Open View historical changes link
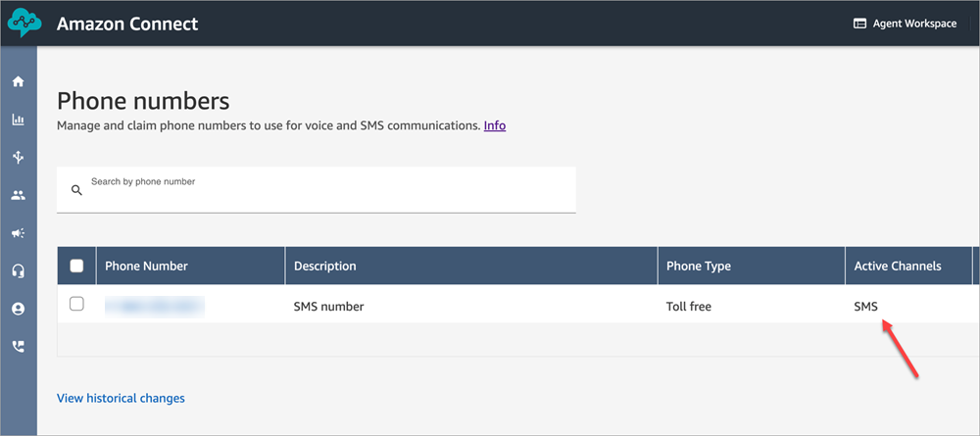Image resolution: width=980 pixels, height=436 pixels. (121, 398)
